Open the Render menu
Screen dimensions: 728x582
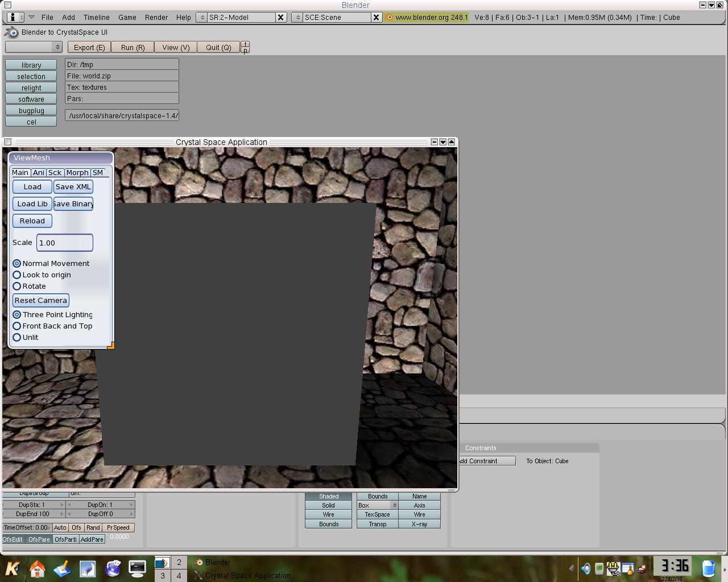coord(156,18)
